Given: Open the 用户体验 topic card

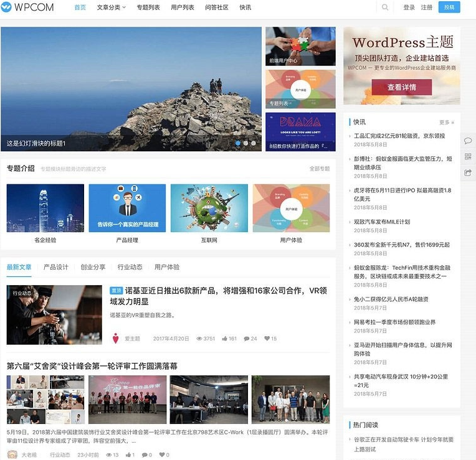Looking at the screenshot, I should 291,214.
